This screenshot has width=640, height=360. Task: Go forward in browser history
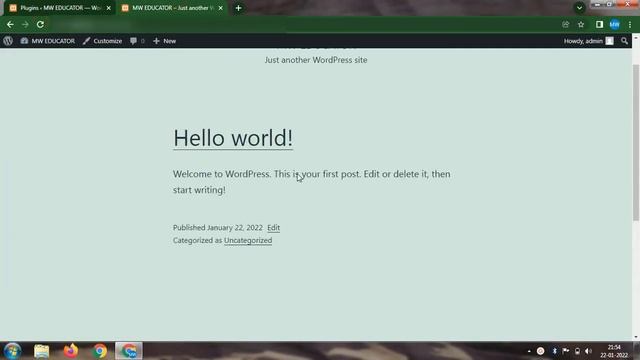coord(25,24)
